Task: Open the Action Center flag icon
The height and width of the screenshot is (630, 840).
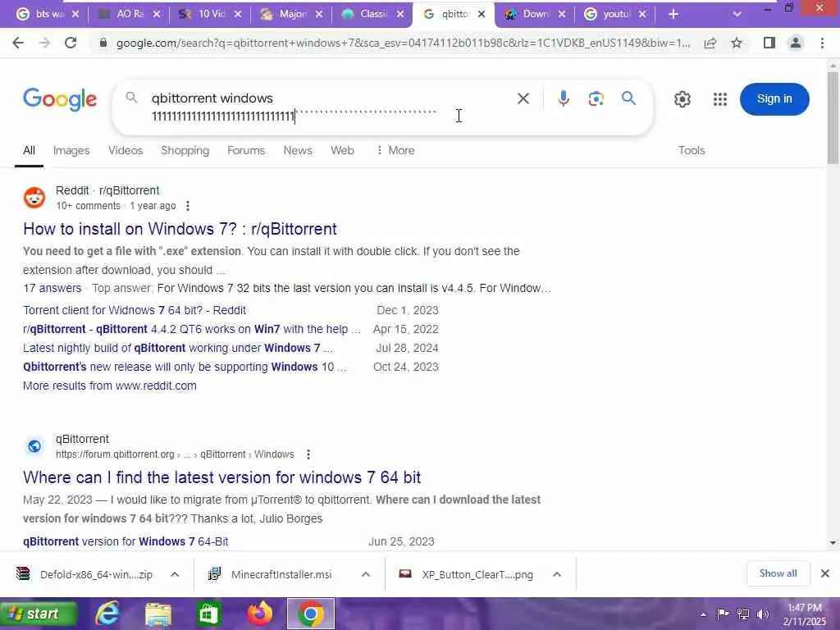Action: (x=723, y=614)
